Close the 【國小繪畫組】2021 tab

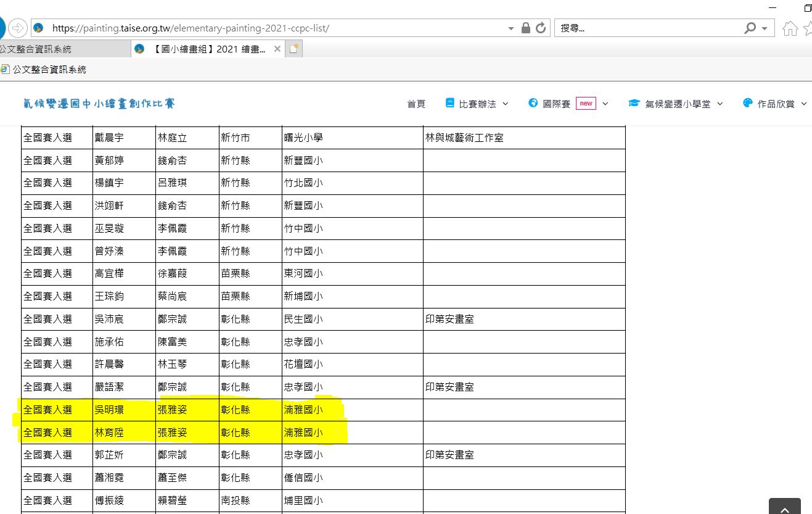[277, 49]
